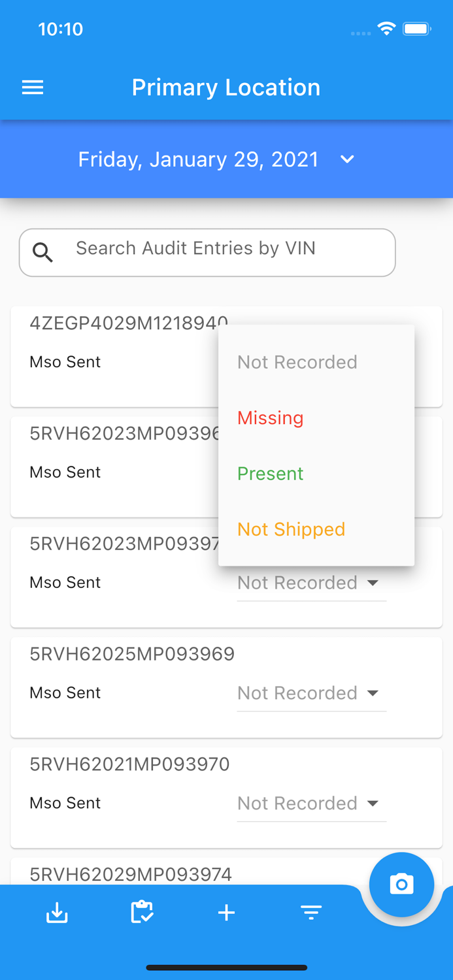Open the audit checklist clipboard icon
The width and height of the screenshot is (453, 980).
pyautogui.click(x=142, y=912)
